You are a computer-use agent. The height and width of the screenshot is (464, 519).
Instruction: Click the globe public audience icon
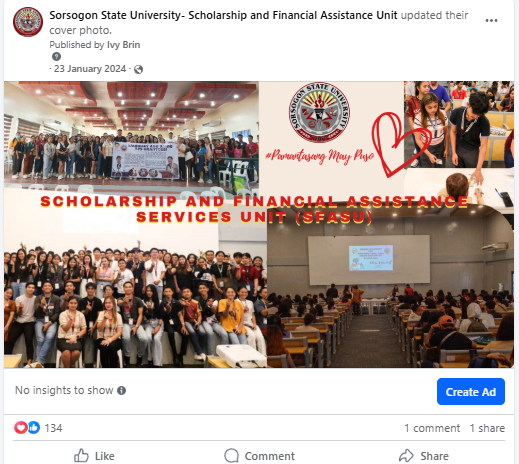point(138,69)
